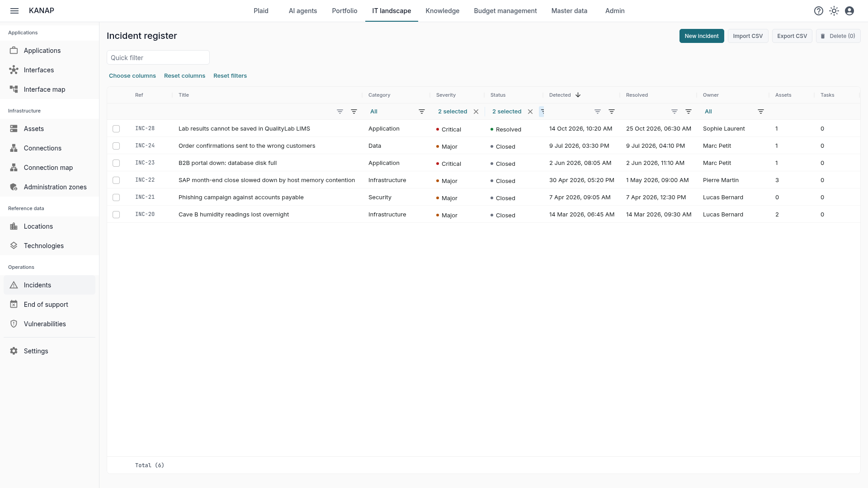The image size is (868, 488).
Task: Open Interface map from sidebar
Action: pos(49,89)
